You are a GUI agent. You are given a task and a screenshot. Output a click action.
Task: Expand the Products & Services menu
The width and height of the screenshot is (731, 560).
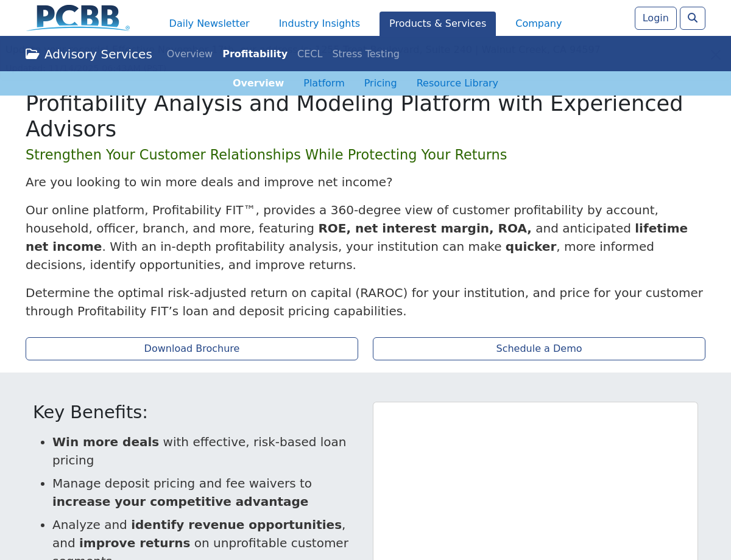click(x=437, y=24)
